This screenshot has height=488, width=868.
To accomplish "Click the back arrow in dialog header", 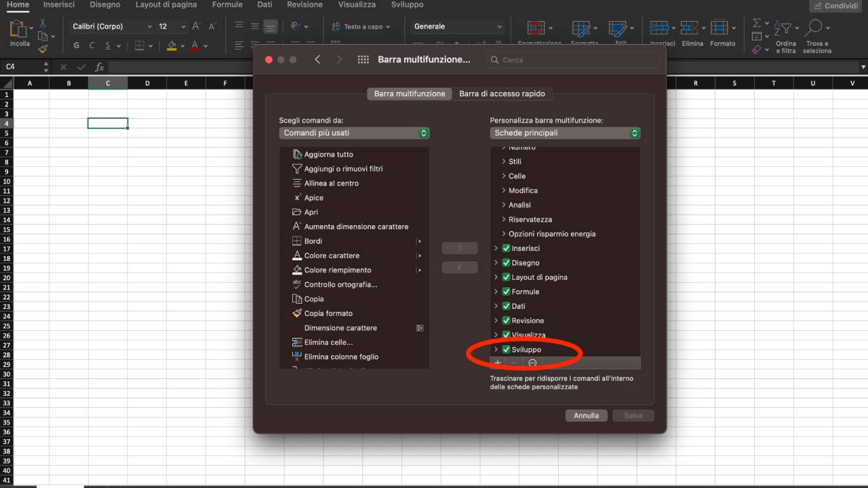I will [x=317, y=60].
